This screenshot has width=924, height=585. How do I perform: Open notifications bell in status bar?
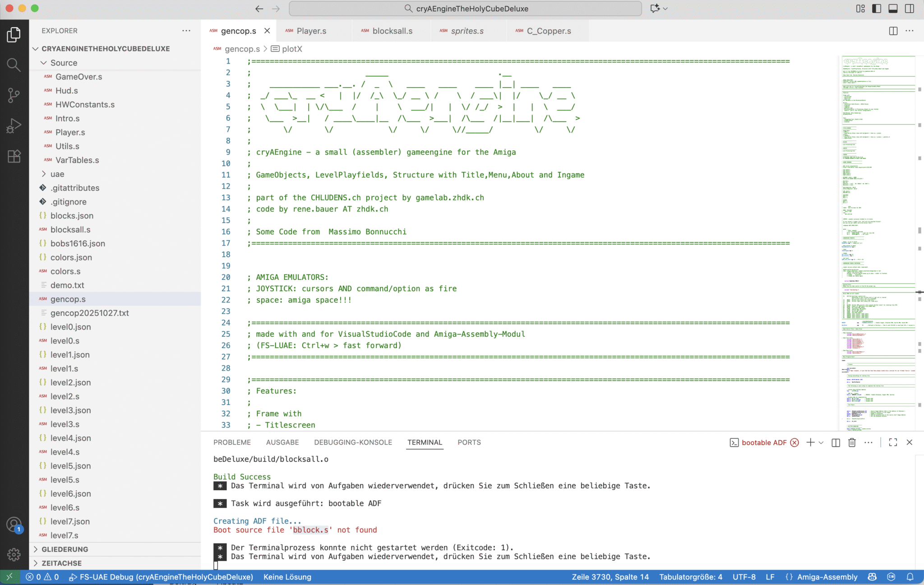click(x=910, y=577)
